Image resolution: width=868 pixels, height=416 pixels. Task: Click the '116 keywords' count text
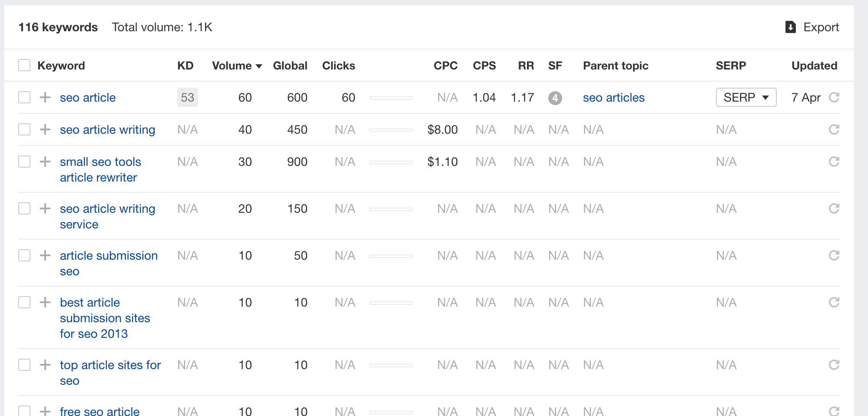click(58, 27)
